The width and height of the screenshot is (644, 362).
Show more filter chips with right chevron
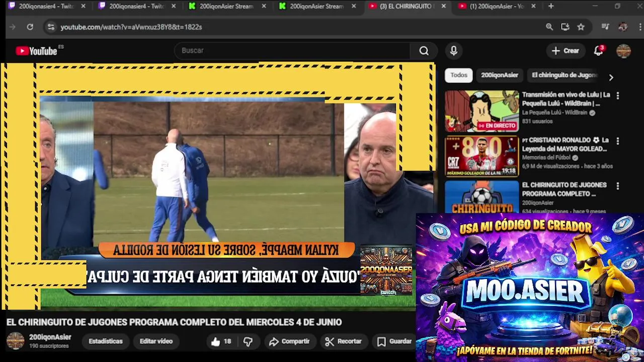[611, 77]
